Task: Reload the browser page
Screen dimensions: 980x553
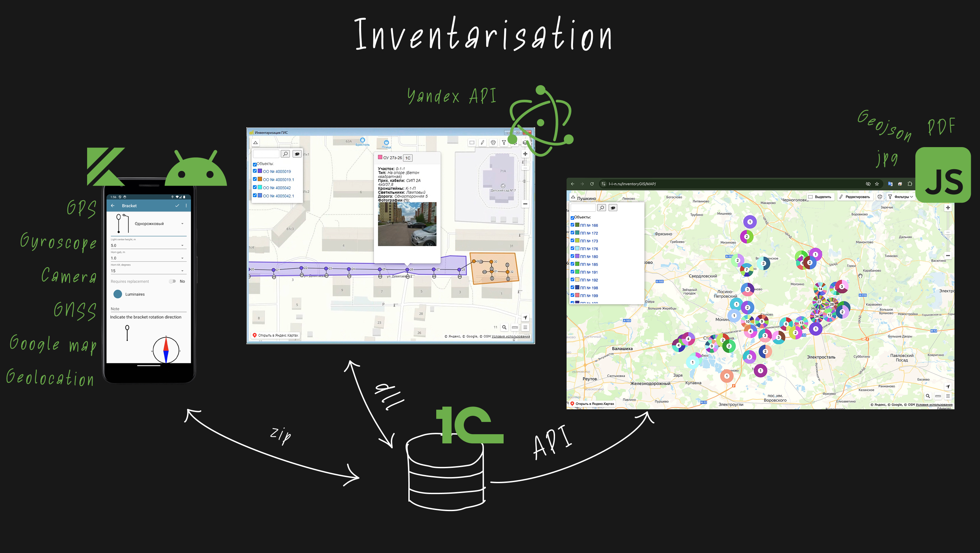Action: tap(592, 184)
